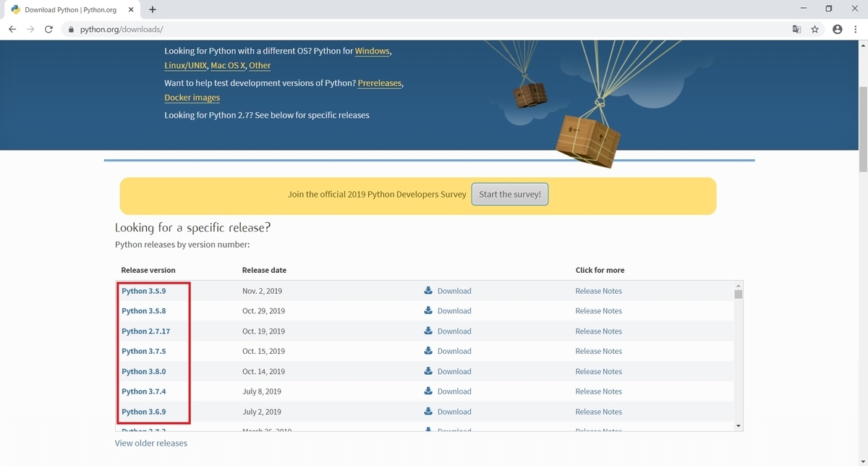This screenshot has height=466, width=868.
Task: Open the Mac OS X download link
Action: pyautogui.click(x=227, y=66)
